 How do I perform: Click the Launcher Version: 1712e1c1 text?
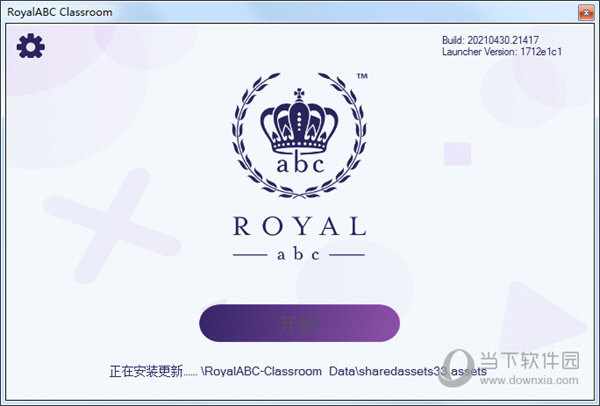502,52
